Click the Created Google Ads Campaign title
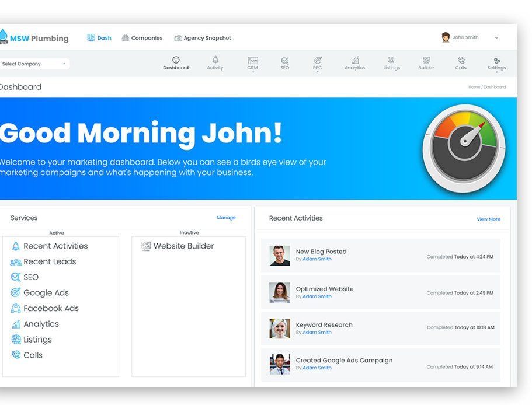 [x=344, y=361]
